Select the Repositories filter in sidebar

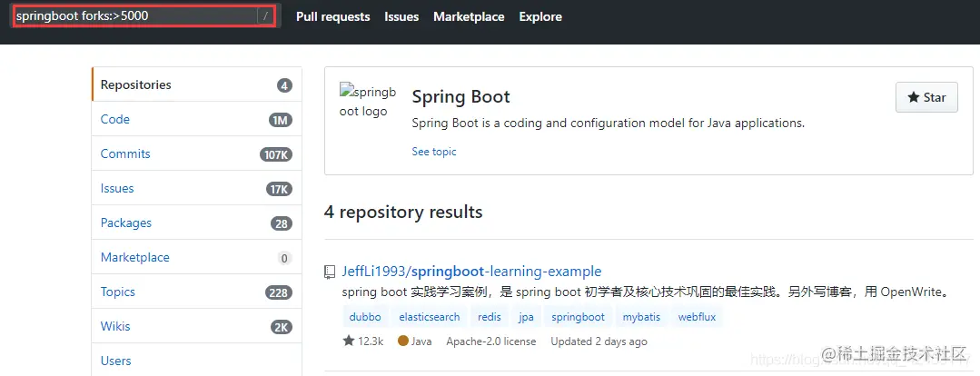tap(197, 85)
